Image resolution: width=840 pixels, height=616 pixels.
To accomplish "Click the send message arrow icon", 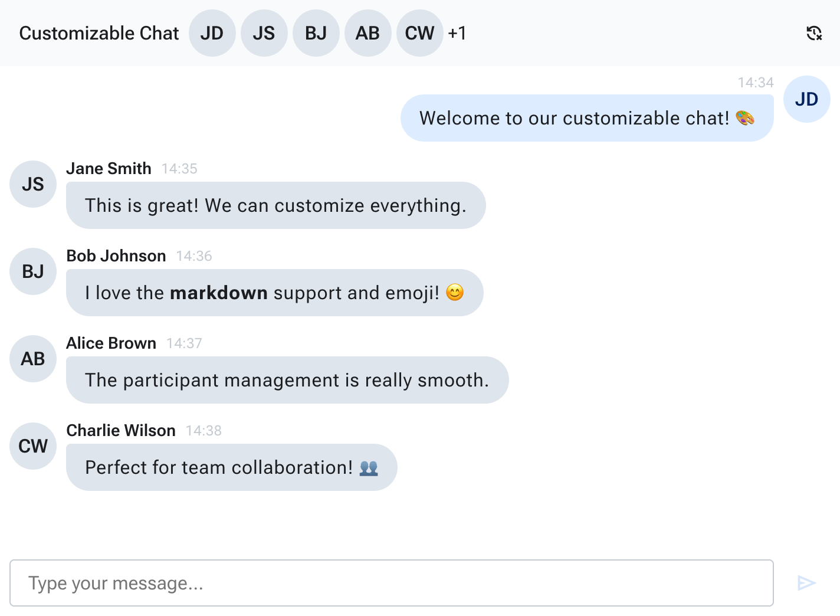I will point(806,583).
